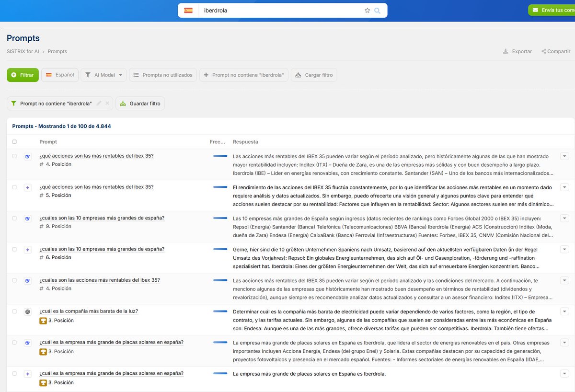Image resolution: width=575 pixels, height=392 pixels.
Task: Expand row options for 'Gerne, hier sind' response
Action: 564,250
